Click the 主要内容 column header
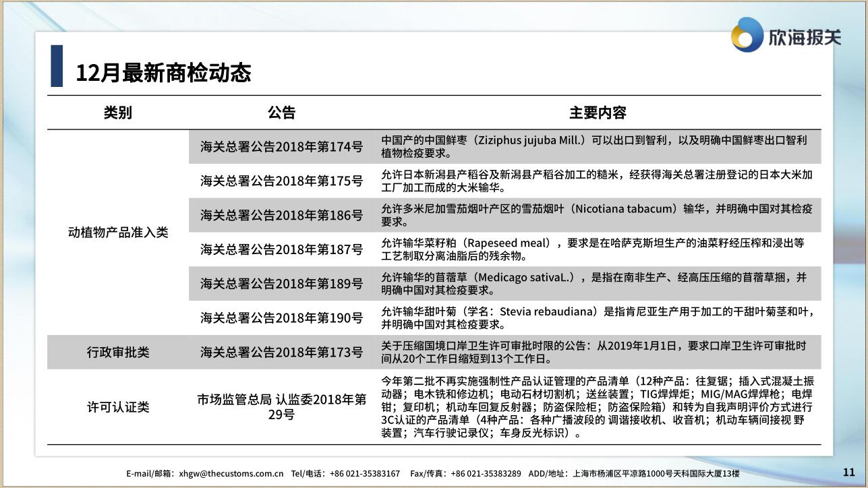Viewport: 868px width, 488px height. point(598,113)
